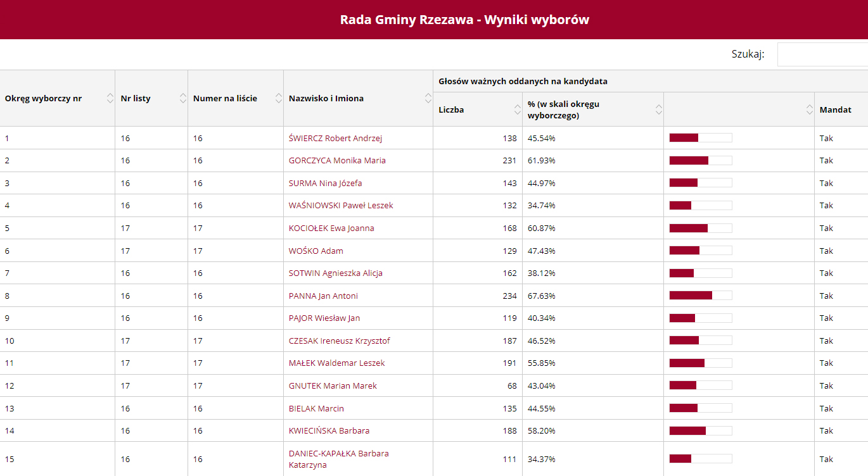The width and height of the screenshot is (868, 476).
Task: Focus the Szukaj search field
Action: tap(822, 54)
